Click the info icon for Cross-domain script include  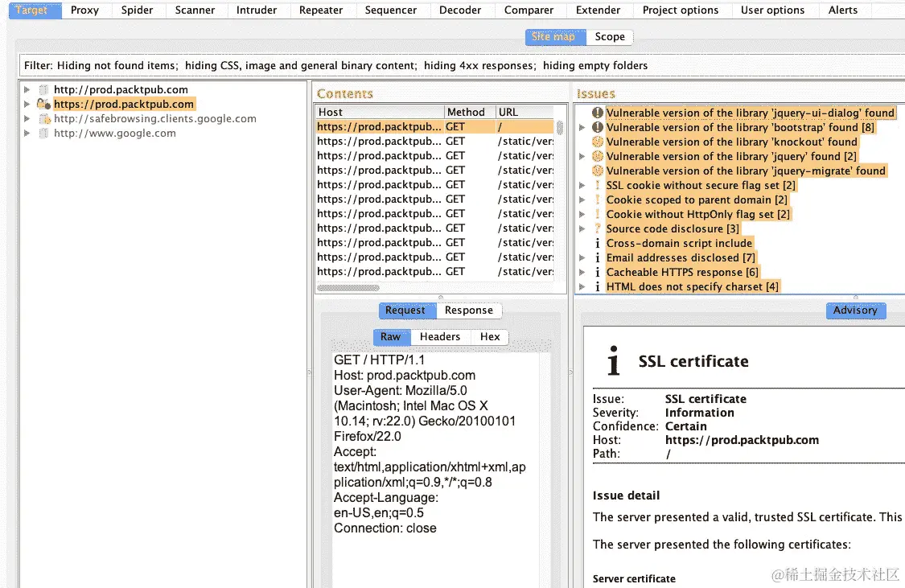(x=598, y=244)
